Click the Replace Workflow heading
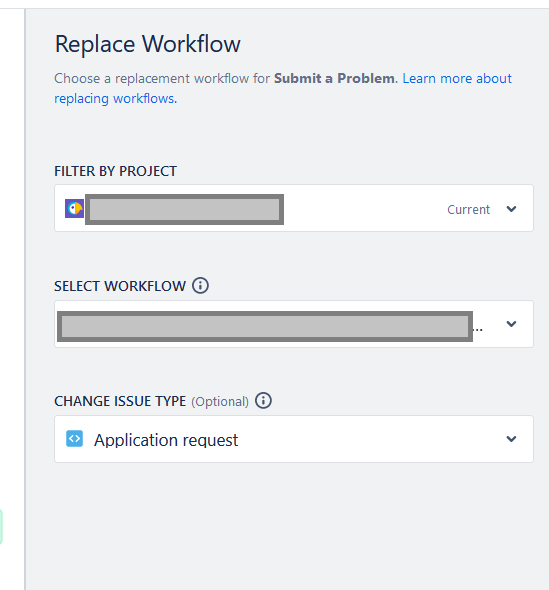The height and width of the screenshot is (590, 549). pyautogui.click(x=148, y=44)
